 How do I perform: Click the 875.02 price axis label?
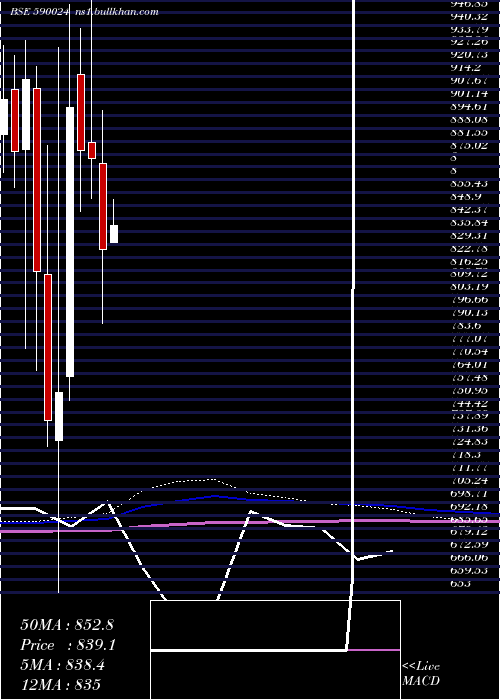click(469, 146)
